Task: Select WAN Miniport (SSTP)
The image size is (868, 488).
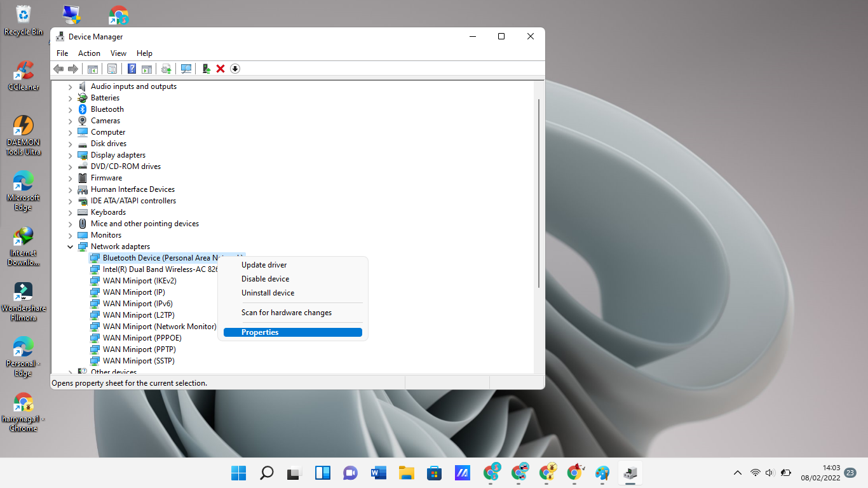Action: tap(139, 361)
